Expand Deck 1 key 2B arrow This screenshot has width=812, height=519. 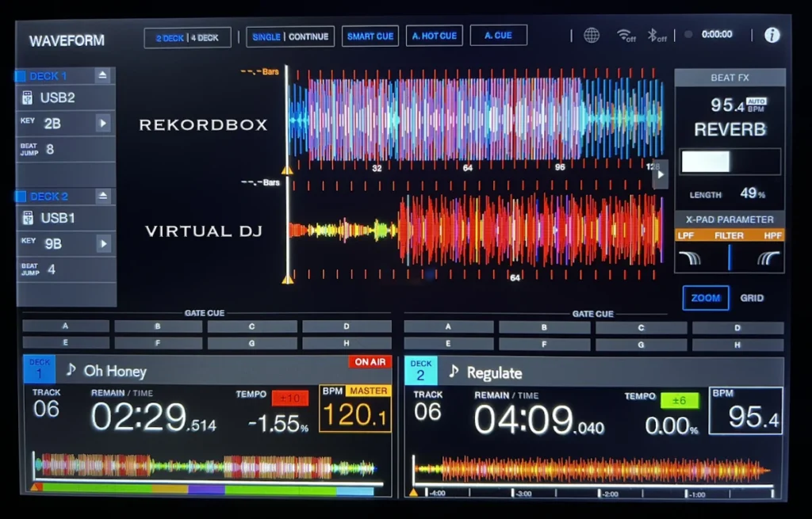tap(103, 123)
